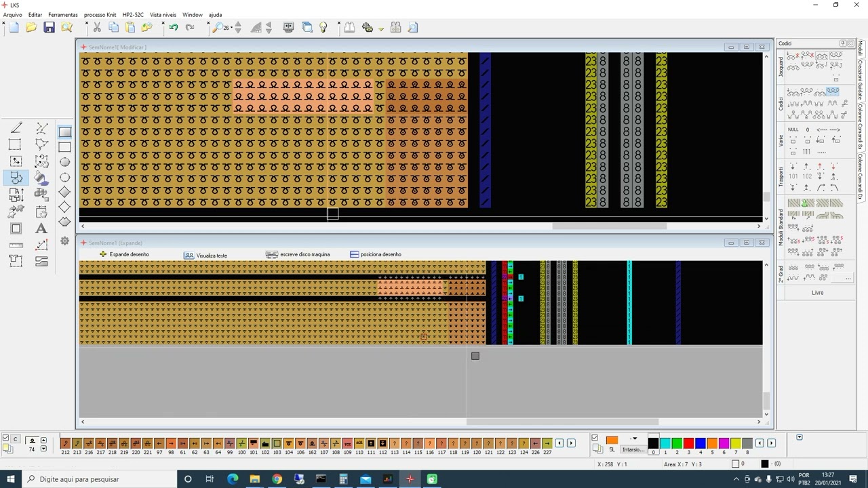Image resolution: width=868 pixels, height=488 pixels.
Task: Cut selection with the scissors icon
Action: [x=97, y=27]
